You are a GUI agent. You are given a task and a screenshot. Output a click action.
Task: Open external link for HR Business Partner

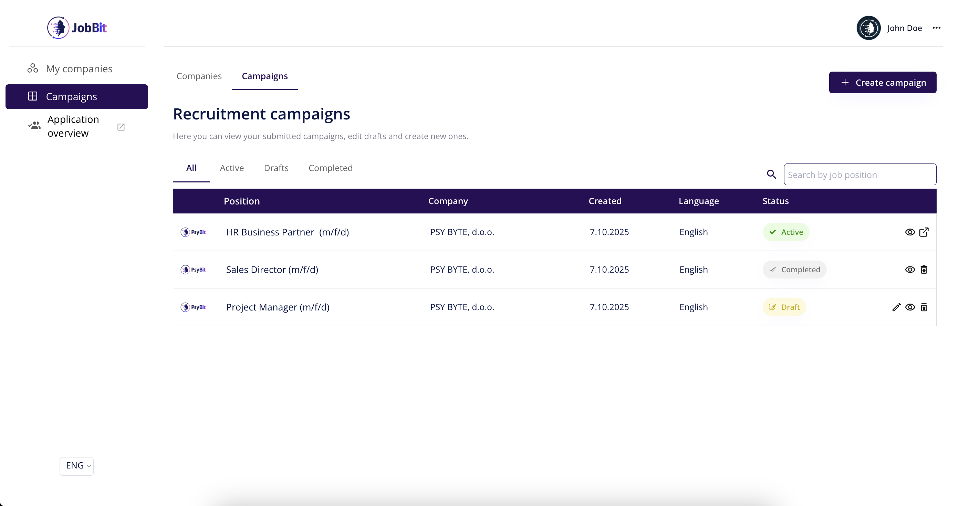coord(924,232)
